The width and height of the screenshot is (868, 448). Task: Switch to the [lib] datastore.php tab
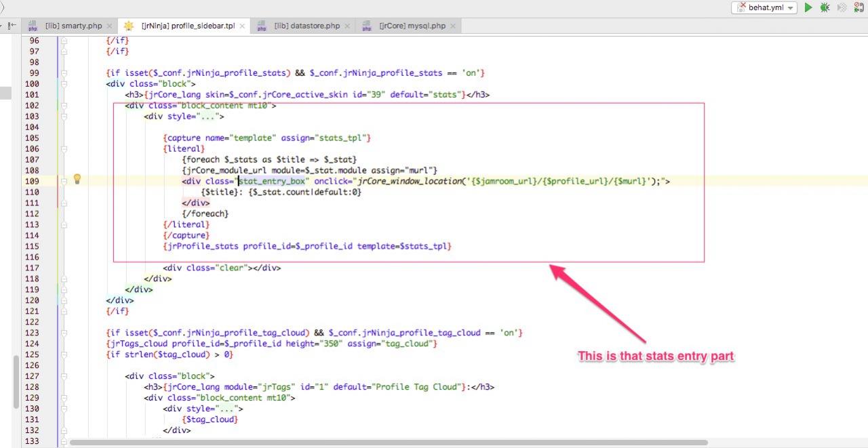pyautogui.click(x=307, y=26)
